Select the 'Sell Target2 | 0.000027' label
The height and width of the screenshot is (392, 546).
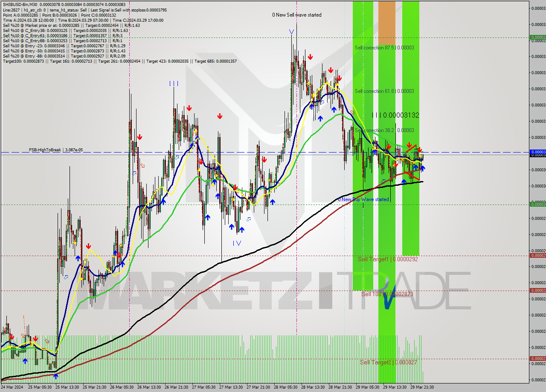(x=389, y=362)
